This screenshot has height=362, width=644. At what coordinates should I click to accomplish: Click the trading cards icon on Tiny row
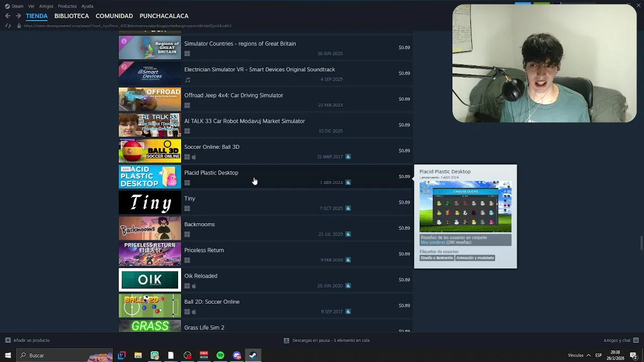348,208
